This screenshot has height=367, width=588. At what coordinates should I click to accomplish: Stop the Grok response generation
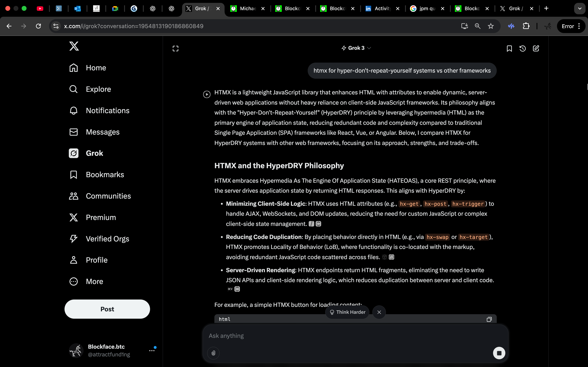tap(499, 353)
